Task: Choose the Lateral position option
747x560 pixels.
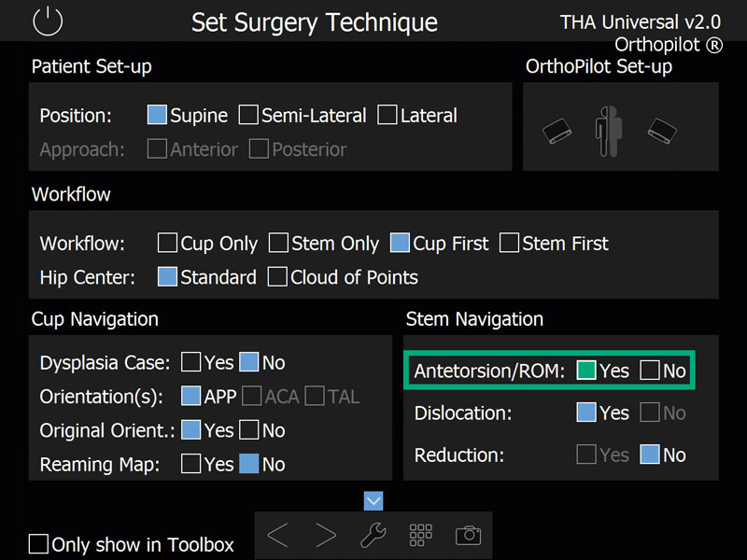Action: (388, 115)
